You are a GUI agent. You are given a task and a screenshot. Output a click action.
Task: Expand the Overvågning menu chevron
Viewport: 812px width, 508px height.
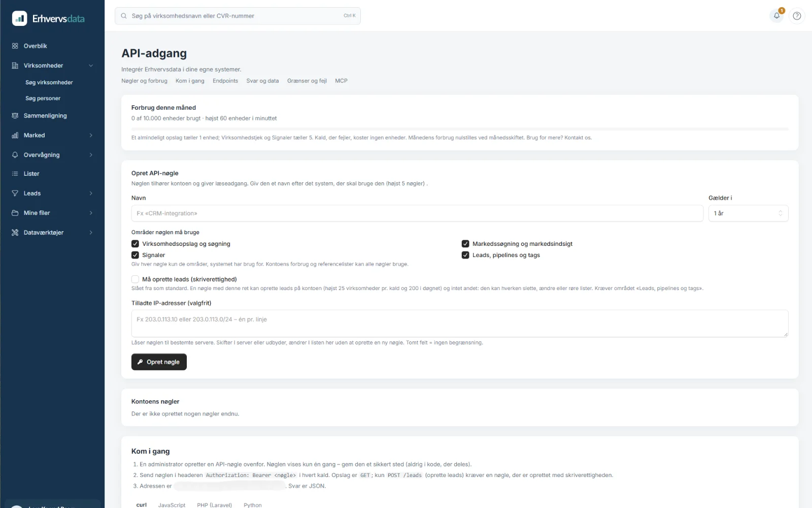[x=91, y=155]
